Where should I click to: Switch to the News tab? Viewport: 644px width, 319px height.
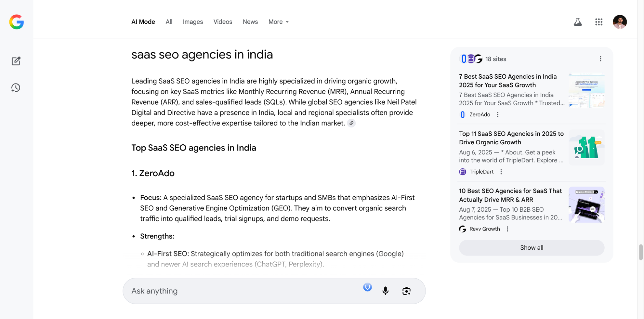point(250,22)
